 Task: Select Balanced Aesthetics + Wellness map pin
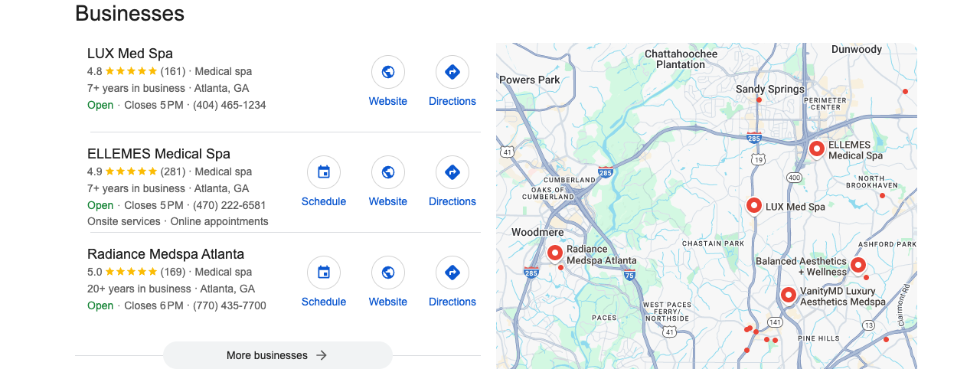click(858, 265)
